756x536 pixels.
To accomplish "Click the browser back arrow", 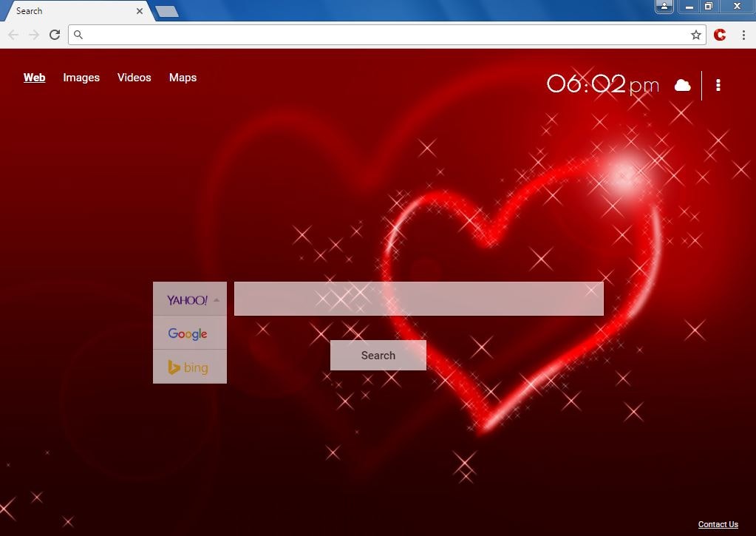I will click(x=13, y=35).
